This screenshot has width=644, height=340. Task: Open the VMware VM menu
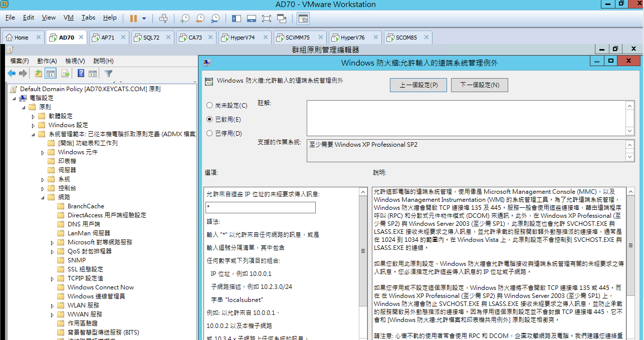(x=69, y=18)
